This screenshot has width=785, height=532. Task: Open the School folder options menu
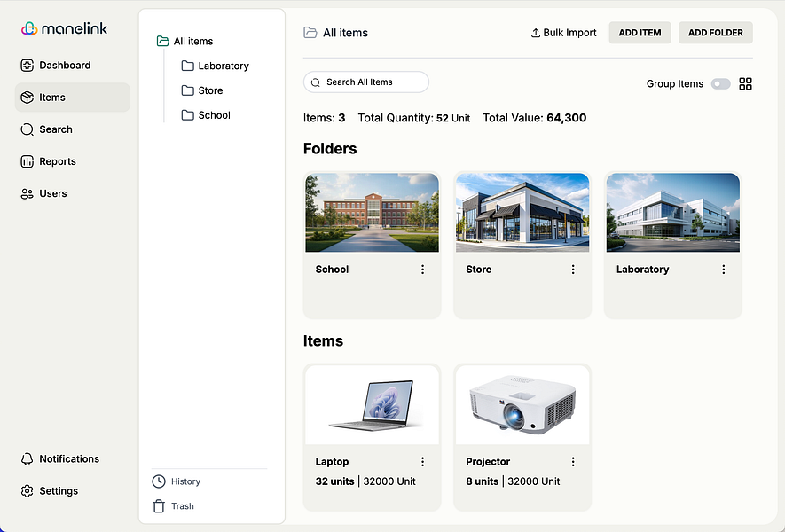pos(422,270)
